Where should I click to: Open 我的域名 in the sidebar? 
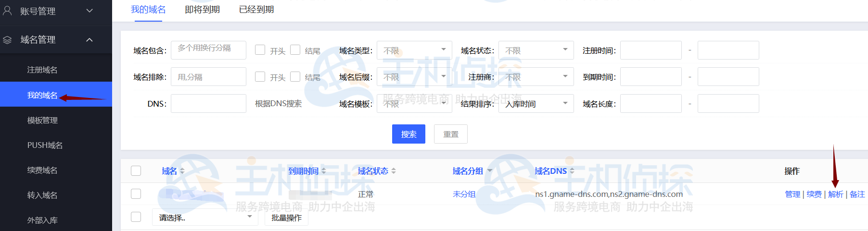[56, 95]
